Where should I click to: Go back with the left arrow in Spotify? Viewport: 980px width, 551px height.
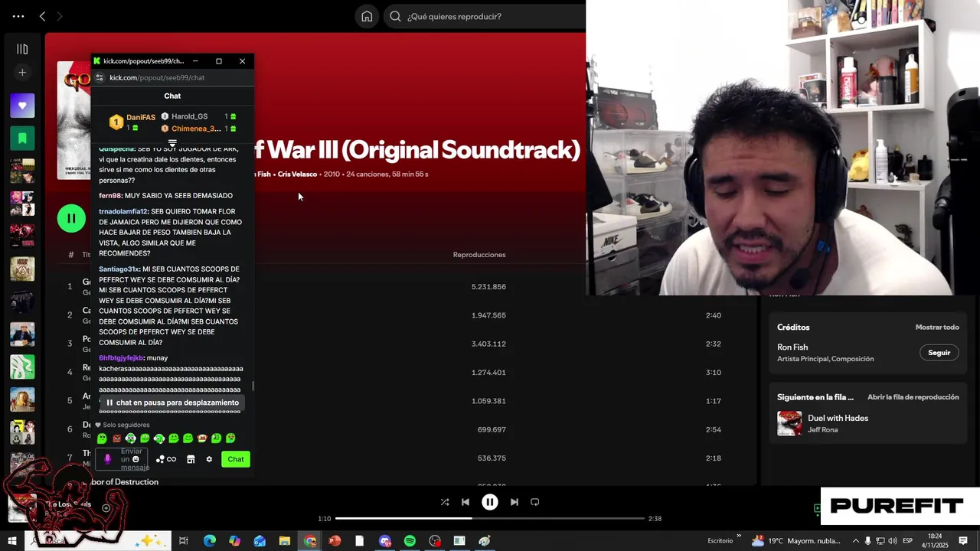point(42,16)
